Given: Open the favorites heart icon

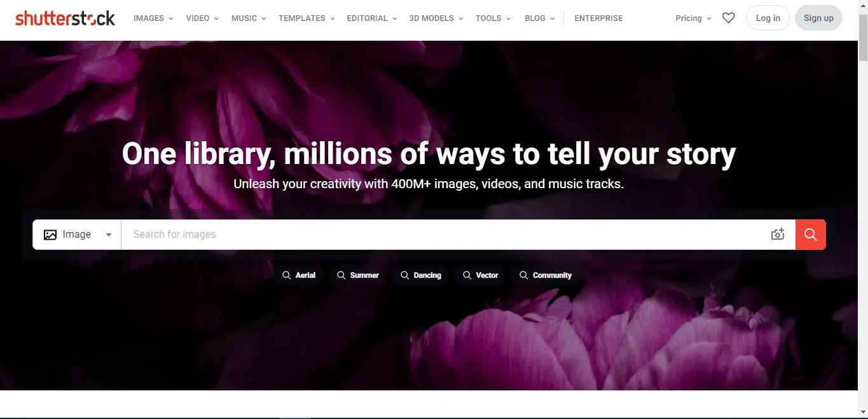Looking at the screenshot, I should tap(729, 18).
